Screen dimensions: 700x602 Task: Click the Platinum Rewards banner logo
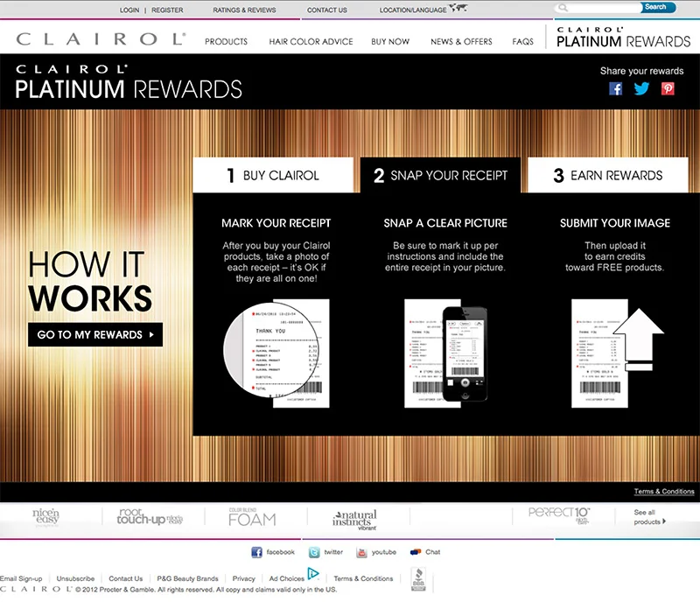[x=129, y=82]
